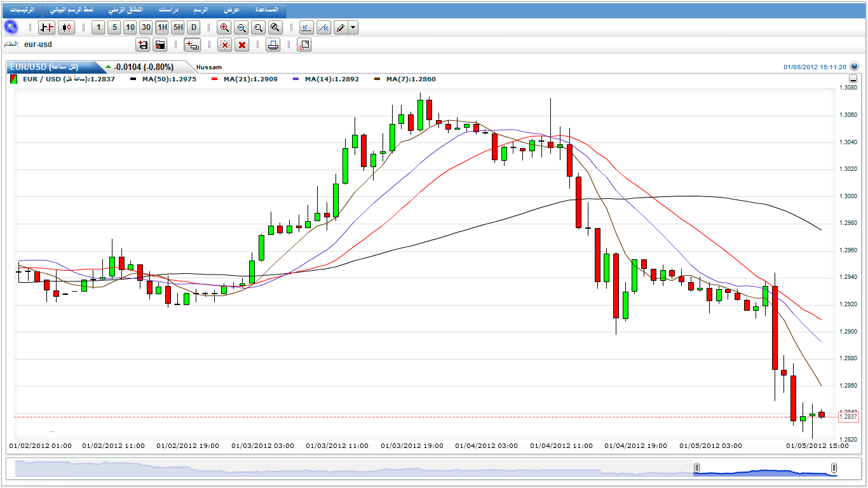Open the round button beside timestamp
The image size is (868, 488).
(x=854, y=66)
